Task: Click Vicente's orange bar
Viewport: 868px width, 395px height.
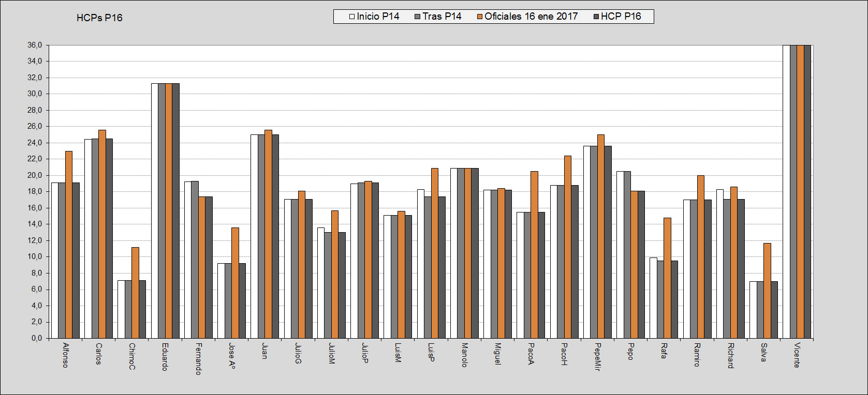Action: [x=800, y=192]
